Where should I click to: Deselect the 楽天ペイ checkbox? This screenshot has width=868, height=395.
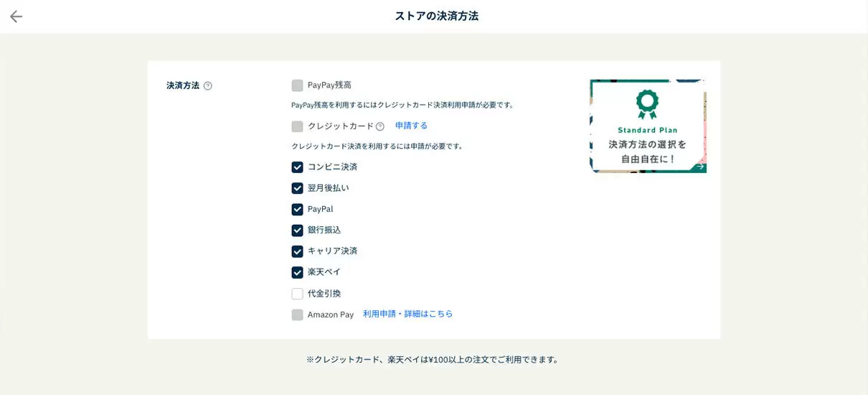(297, 273)
